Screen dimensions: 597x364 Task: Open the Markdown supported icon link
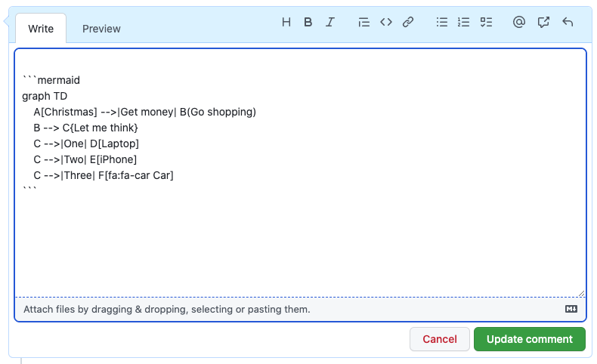[571, 309]
